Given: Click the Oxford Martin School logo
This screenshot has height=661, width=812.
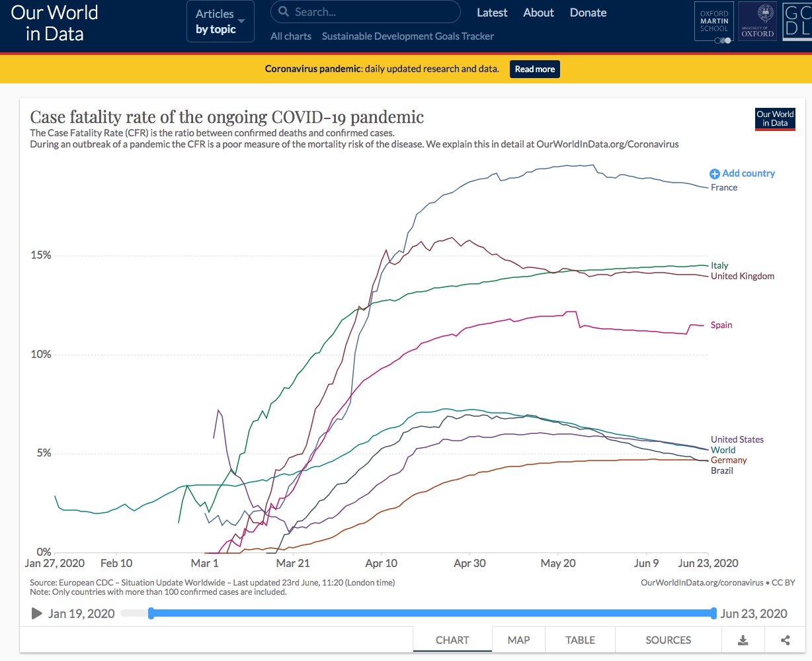Looking at the screenshot, I should [x=714, y=22].
